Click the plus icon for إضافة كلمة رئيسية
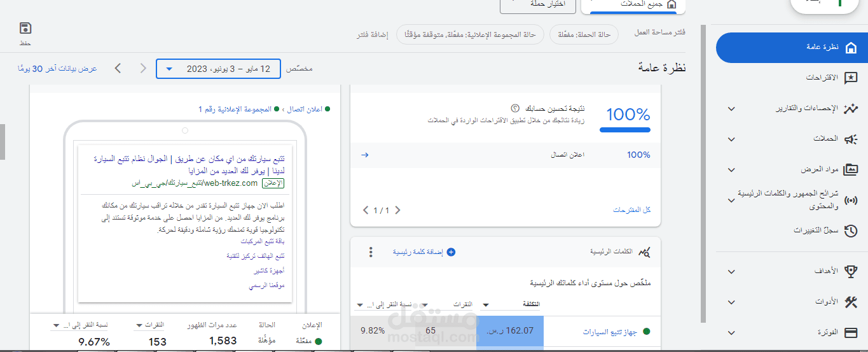868x352 pixels. coord(451,252)
